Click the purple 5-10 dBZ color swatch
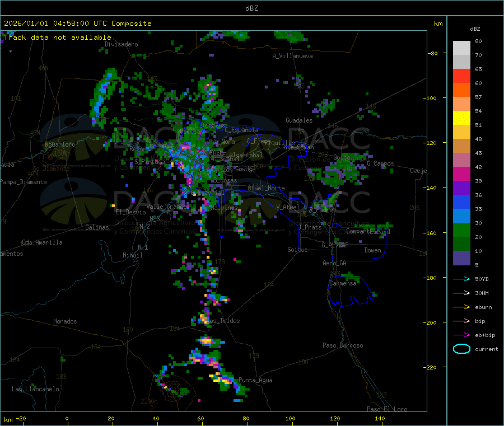Screen dimensions: 504x426 pyautogui.click(x=461, y=258)
